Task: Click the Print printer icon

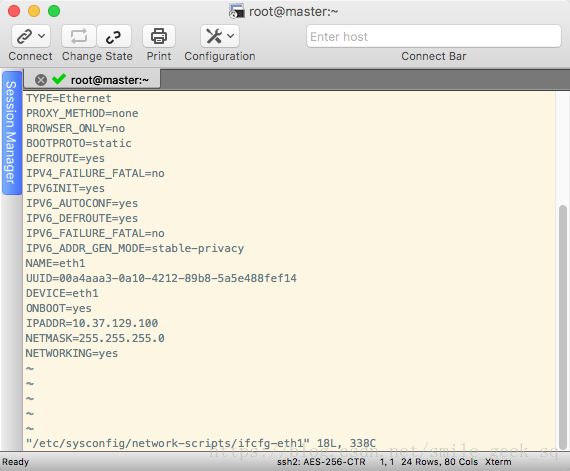Action: point(159,36)
